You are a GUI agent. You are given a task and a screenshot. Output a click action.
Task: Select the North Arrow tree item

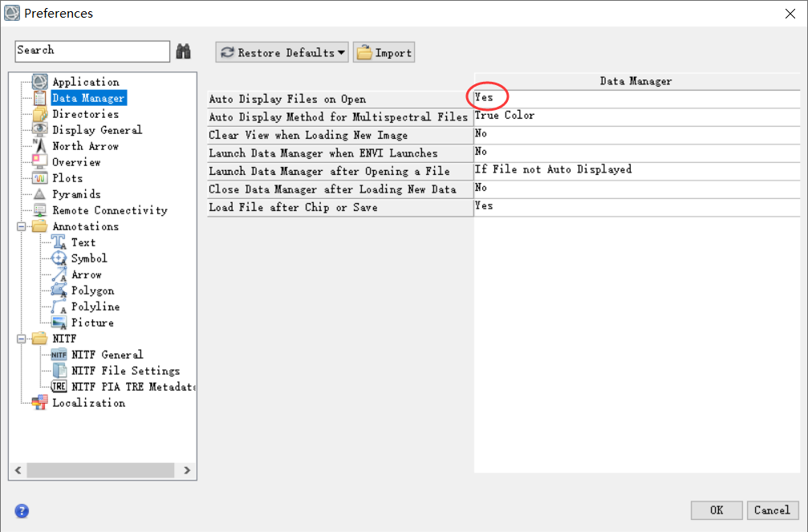pos(86,146)
